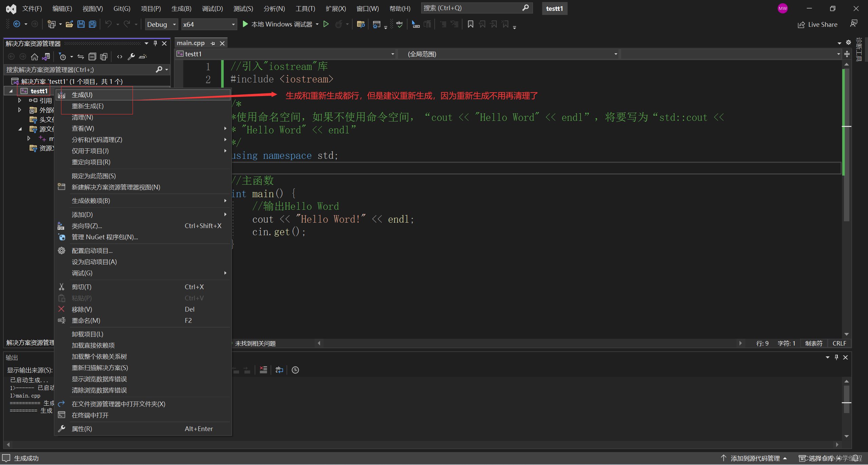Click the clock timestamp icon in the Output toolbar

(x=295, y=370)
